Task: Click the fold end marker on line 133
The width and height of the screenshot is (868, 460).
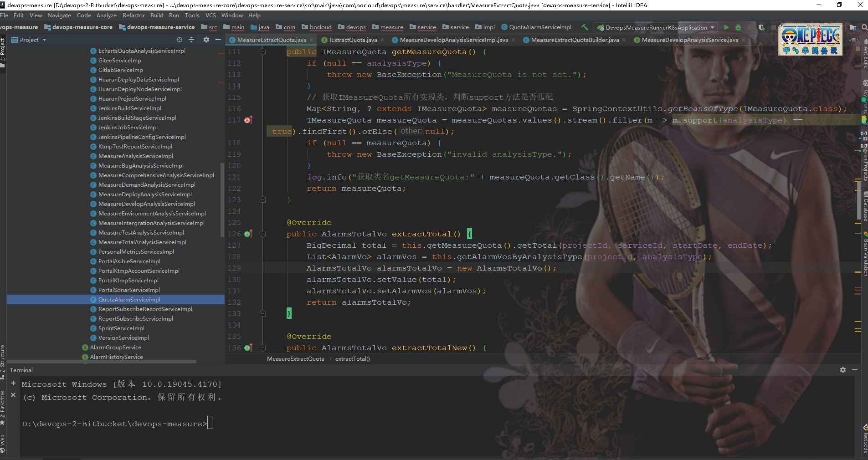Action: pyautogui.click(x=262, y=313)
